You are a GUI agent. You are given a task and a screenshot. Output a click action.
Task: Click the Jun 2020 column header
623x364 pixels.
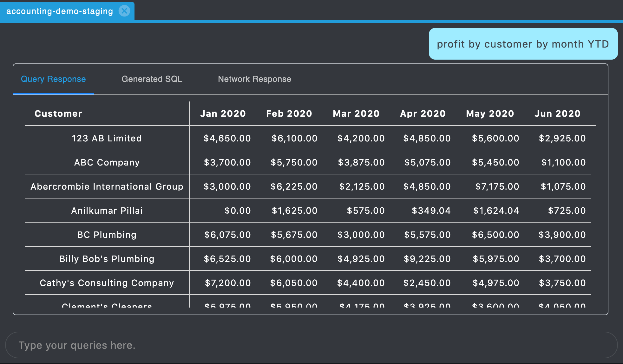tap(557, 114)
